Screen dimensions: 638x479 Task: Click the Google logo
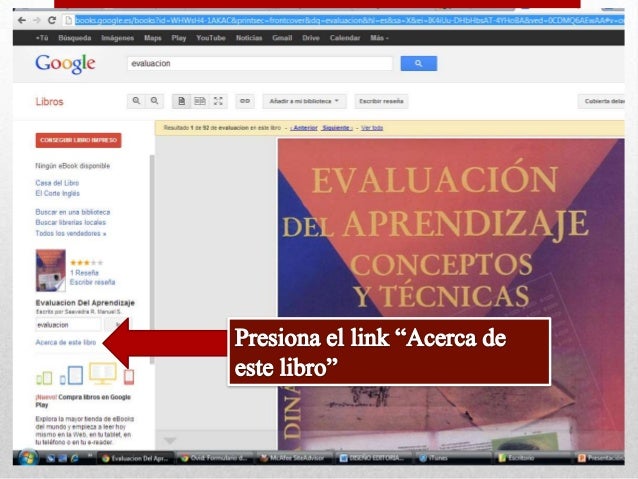point(66,64)
